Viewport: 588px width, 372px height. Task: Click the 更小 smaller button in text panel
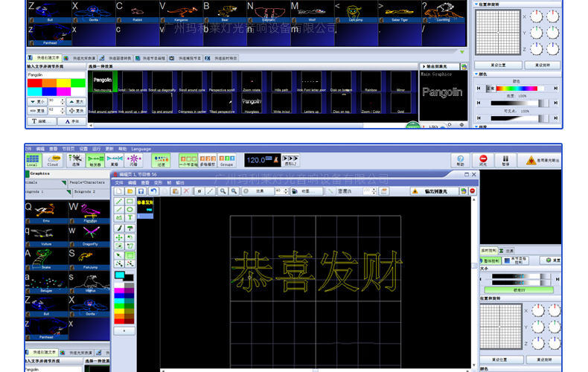[x=37, y=102]
